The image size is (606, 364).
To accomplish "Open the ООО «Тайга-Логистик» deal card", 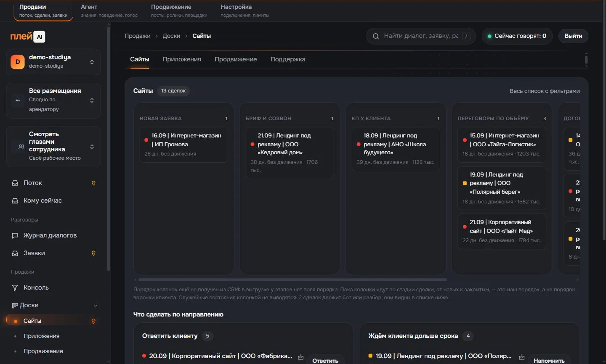I will pyautogui.click(x=502, y=145).
